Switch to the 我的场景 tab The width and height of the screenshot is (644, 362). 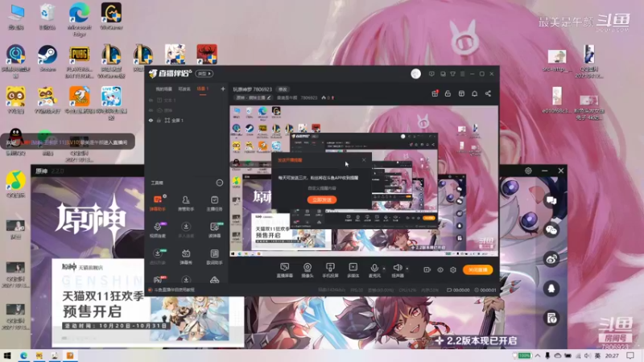pyautogui.click(x=163, y=89)
